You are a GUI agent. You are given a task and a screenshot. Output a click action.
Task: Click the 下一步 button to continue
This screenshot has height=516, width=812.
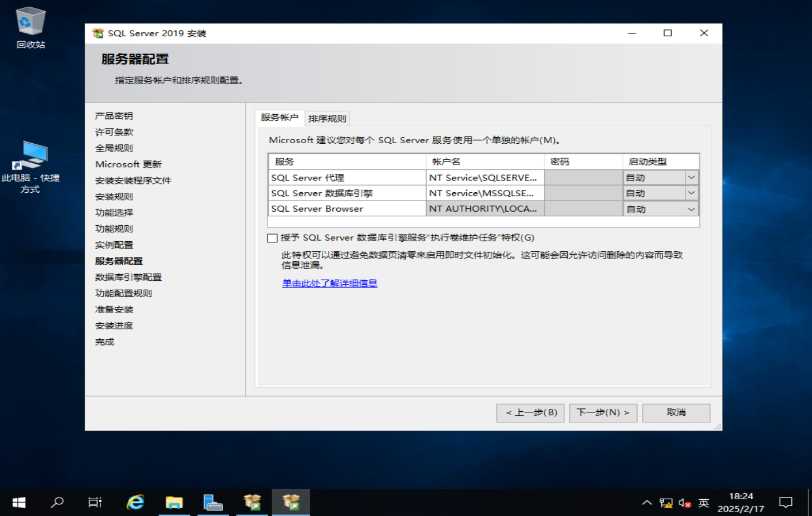point(603,413)
